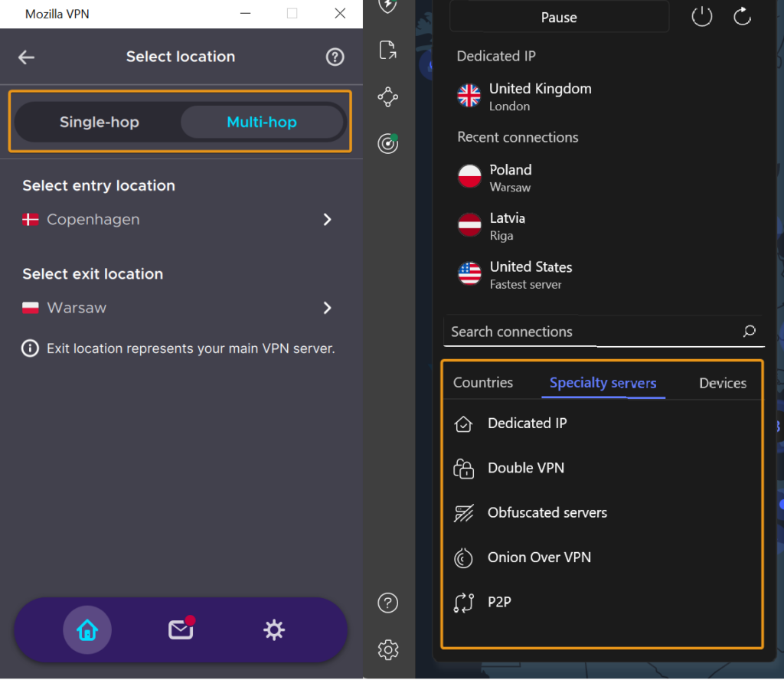Click the Dedicated IP house icon
The image size is (784, 680).
(x=463, y=424)
